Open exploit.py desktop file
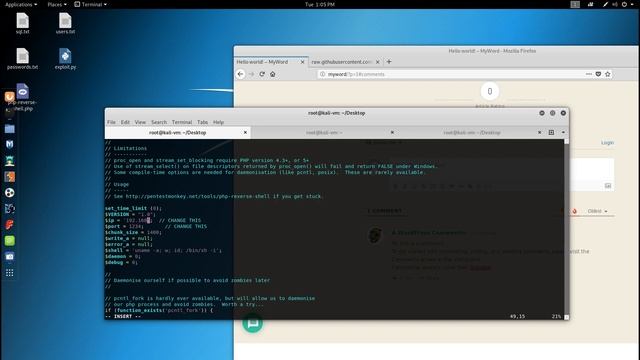This screenshot has height=360, width=640. (65, 59)
